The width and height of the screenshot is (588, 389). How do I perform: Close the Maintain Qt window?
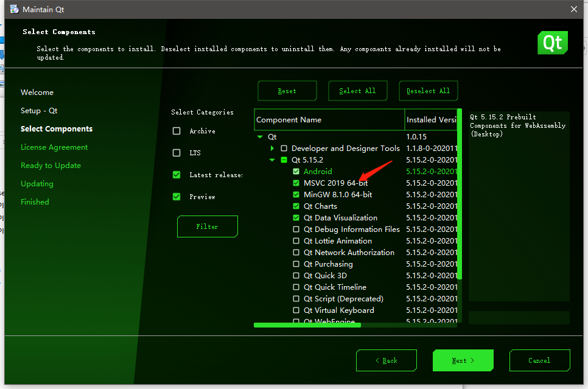point(574,9)
